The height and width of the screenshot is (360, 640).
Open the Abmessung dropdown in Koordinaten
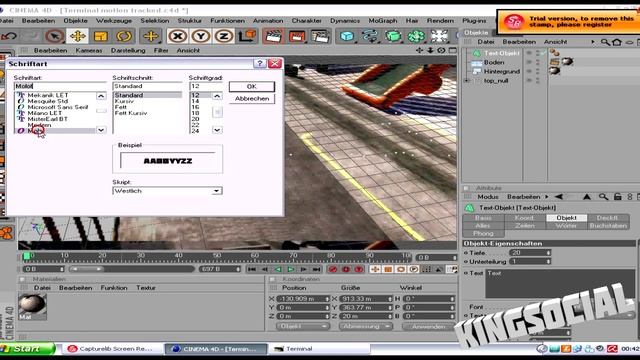pos(366,326)
